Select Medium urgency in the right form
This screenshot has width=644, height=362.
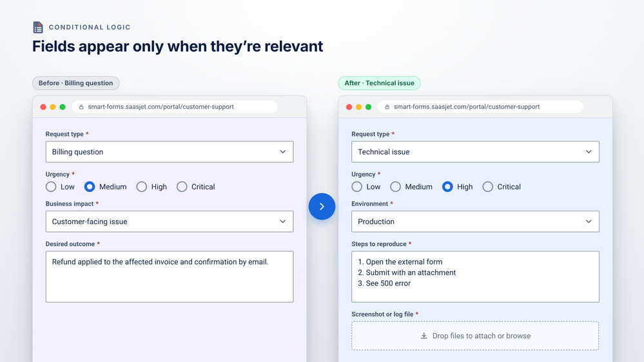[396, 187]
